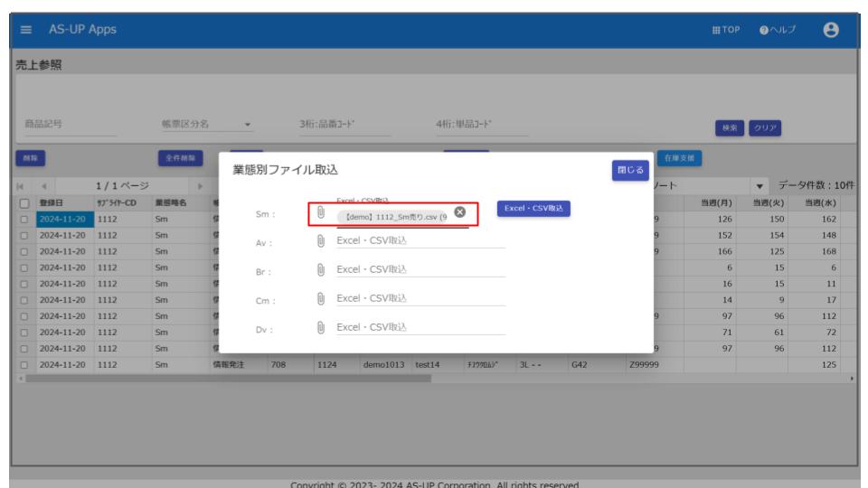Toggle the select-all checkbox in table header
The height and width of the screenshot is (488, 868).
(x=24, y=202)
